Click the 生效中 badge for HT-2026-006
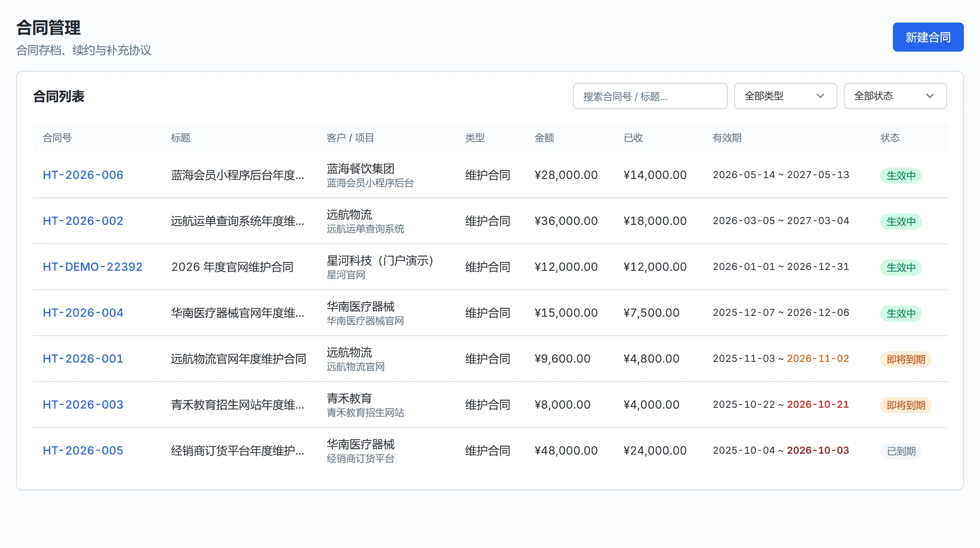Image resolution: width=980 pixels, height=548 pixels. click(x=901, y=176)
